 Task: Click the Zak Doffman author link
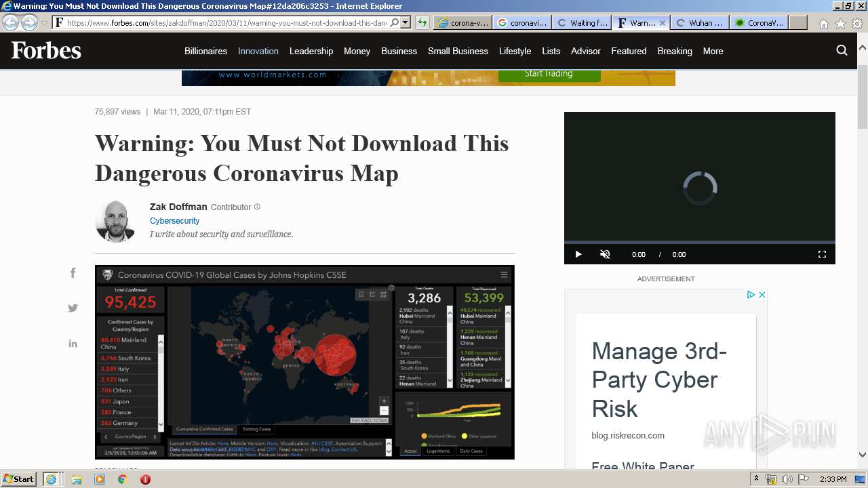178,207
